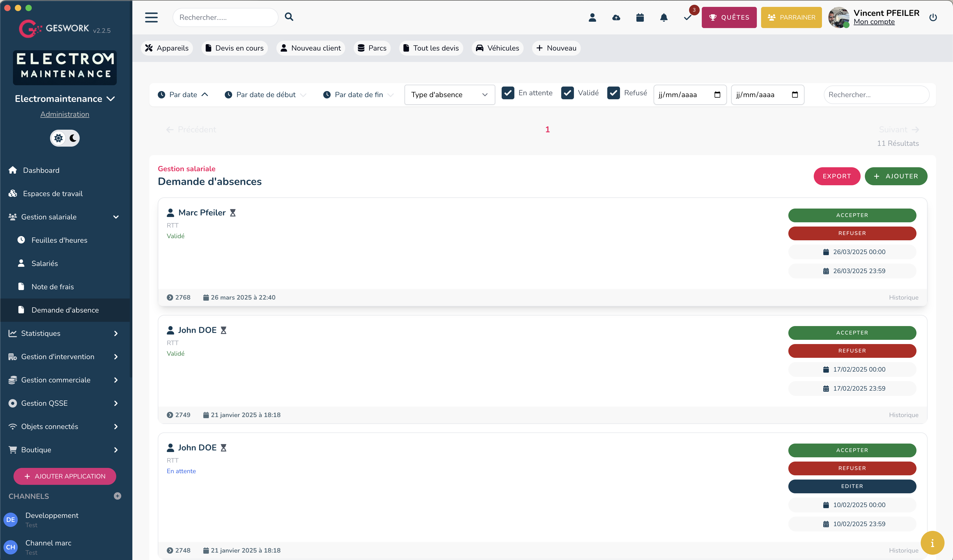The width and height of the screenshot is (953, 560).
Task: Select the Véhicules shortcut tab
Action: [x=497, y=48]
